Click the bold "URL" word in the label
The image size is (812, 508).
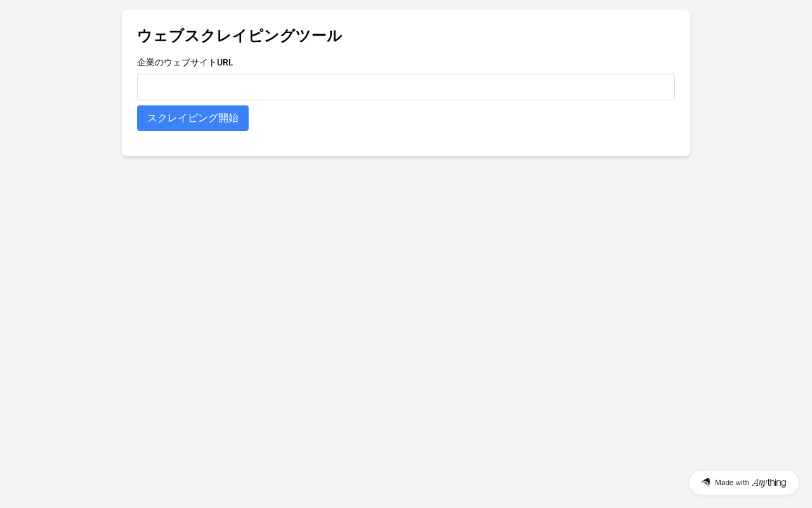pyautogui.click(x=225, y=62)
